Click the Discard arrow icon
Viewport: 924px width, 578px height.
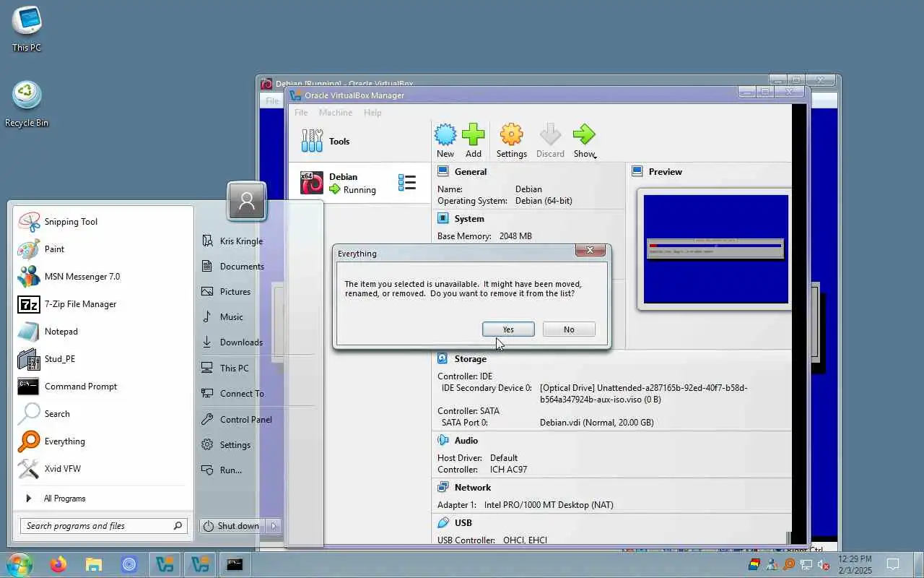(x=550, y=134)
